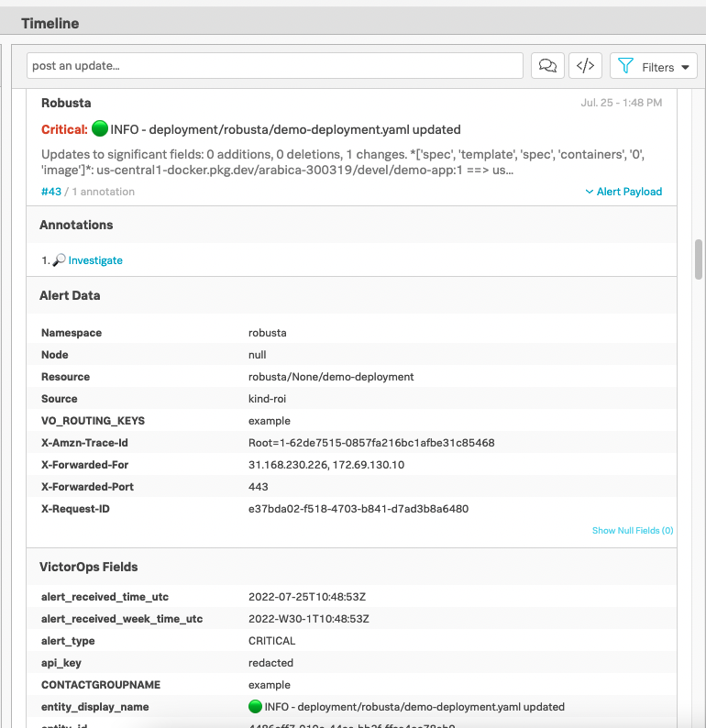The height and width of the screenshot is (728, 706).
Task: Open the Investigate annotation link
Action: point(95,260)
